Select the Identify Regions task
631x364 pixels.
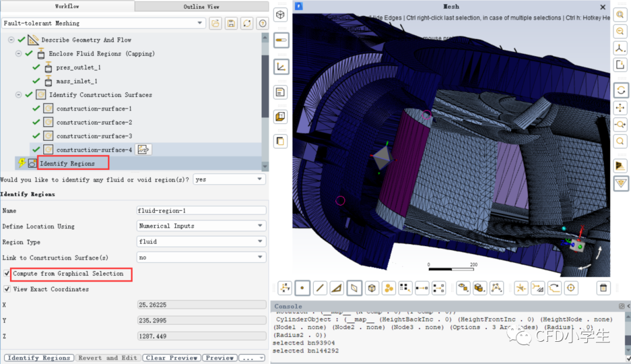pyautogui.click(x=67, y=163)
